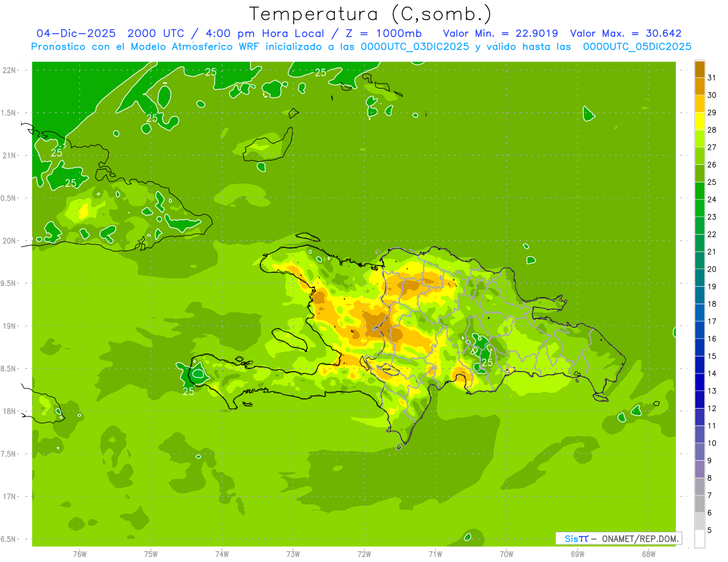Image resolution: width=728 pixels, height=562 pixels.
Task: Click the '25' contour label inside Dominican Republic
Action: point(487,363)
